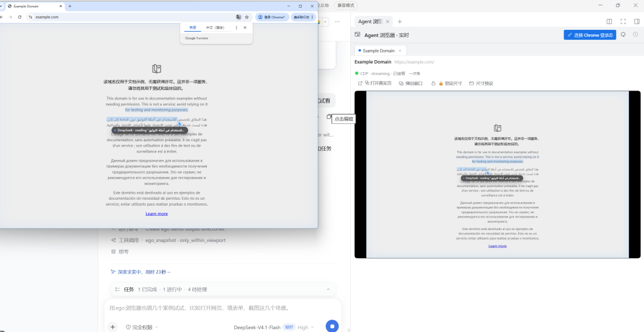Image resolution: width=644 pixels, height=332 pixels.
Task: Open 完全权限 permission dropdown
Action: click(142, 327)
